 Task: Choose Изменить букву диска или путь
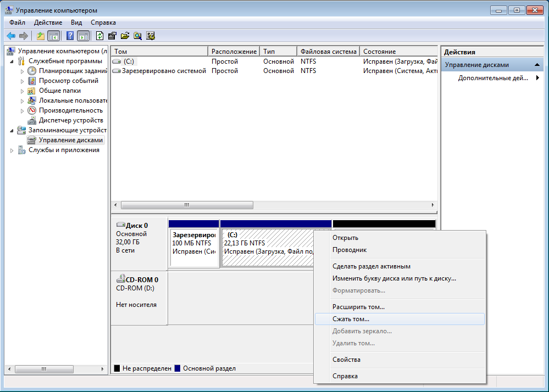[400, 279]
